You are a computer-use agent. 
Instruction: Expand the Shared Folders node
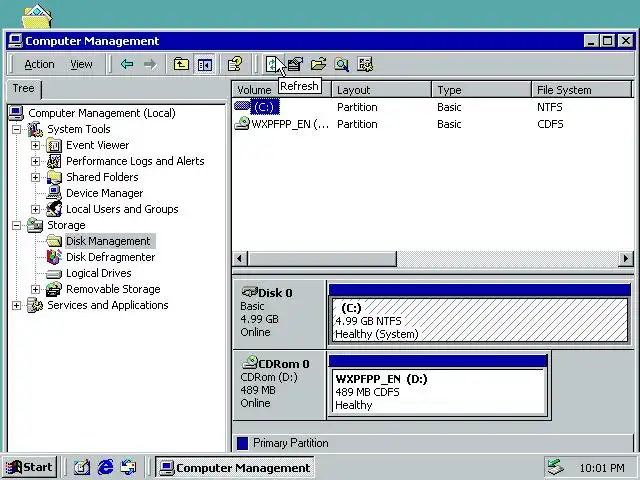point(35,177)
